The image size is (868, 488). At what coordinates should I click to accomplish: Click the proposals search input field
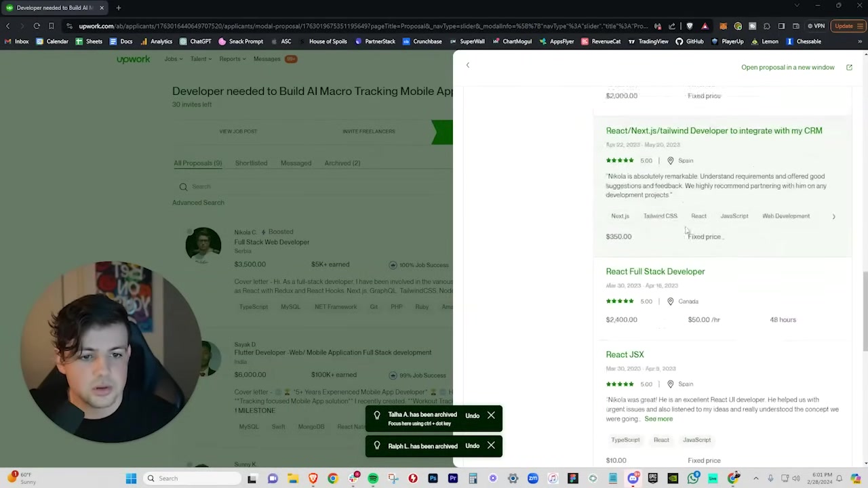coord(271,186)
